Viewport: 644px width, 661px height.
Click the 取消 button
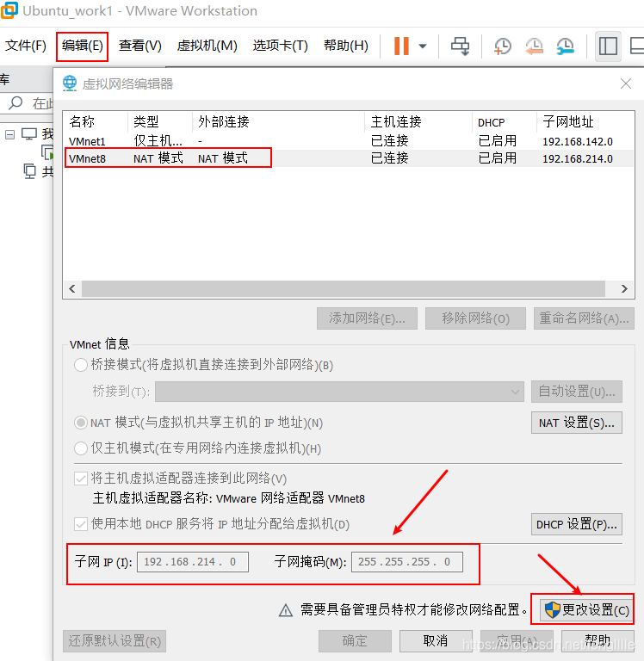(x=436, y=641)
